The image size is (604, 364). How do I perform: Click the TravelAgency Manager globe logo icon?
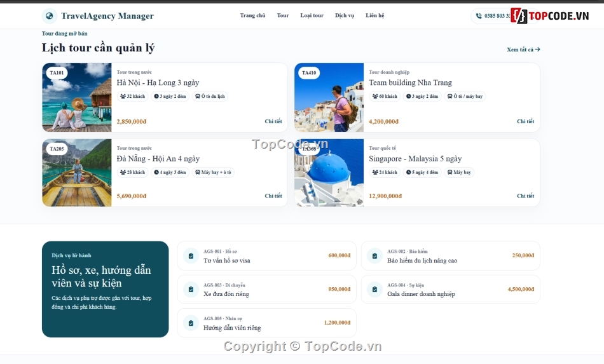pos(50,16)
